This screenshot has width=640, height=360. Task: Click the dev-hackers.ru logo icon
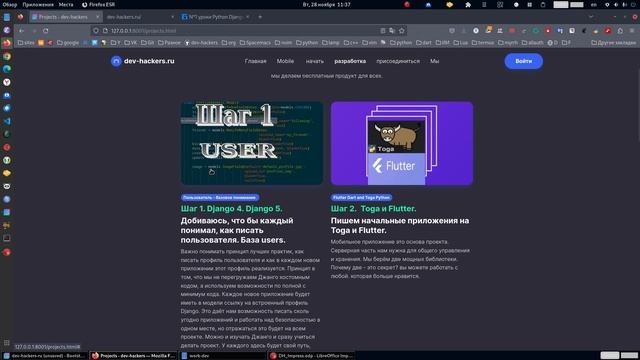(x=116, y=61)
